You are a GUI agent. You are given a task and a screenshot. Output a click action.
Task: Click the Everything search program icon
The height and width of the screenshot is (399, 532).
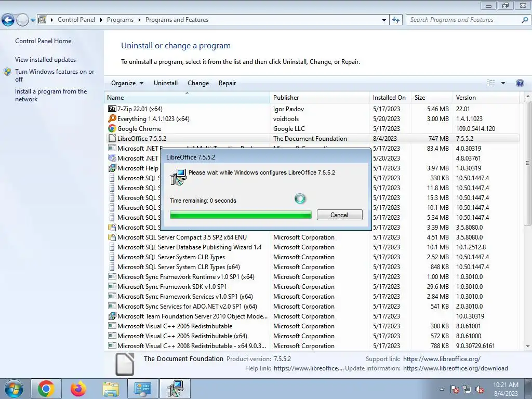tap(112, 119)
